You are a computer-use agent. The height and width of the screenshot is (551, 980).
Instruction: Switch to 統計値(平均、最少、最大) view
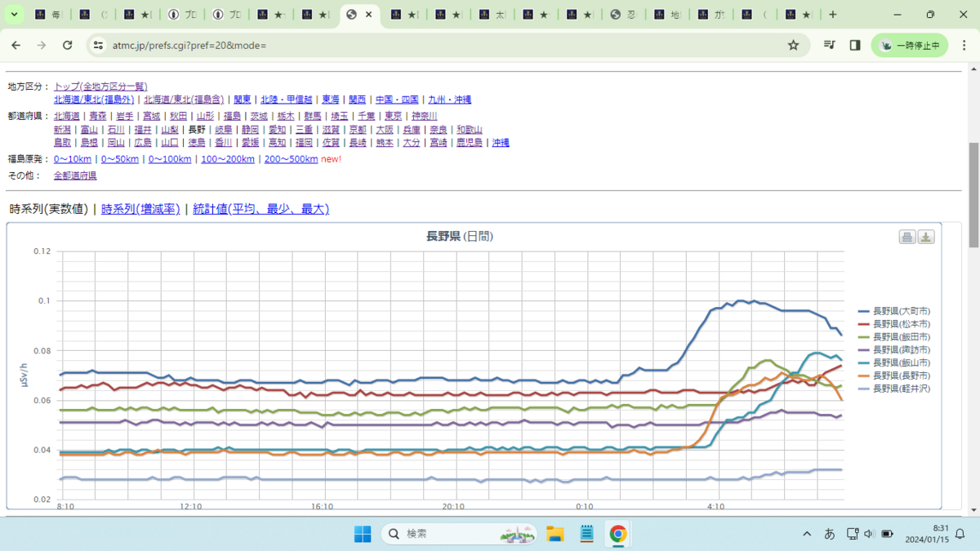pyautogui.click(x=261, y=209)
